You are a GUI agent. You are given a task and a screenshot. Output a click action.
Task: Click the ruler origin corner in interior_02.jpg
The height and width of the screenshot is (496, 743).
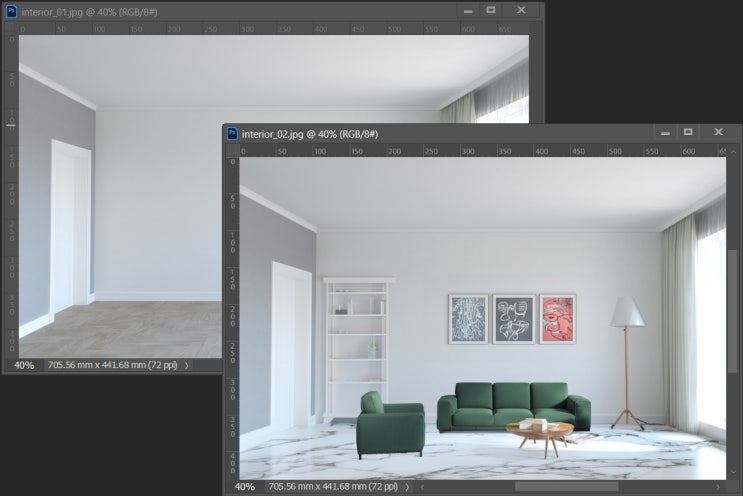pyautogui.click(x=232, y=151)
